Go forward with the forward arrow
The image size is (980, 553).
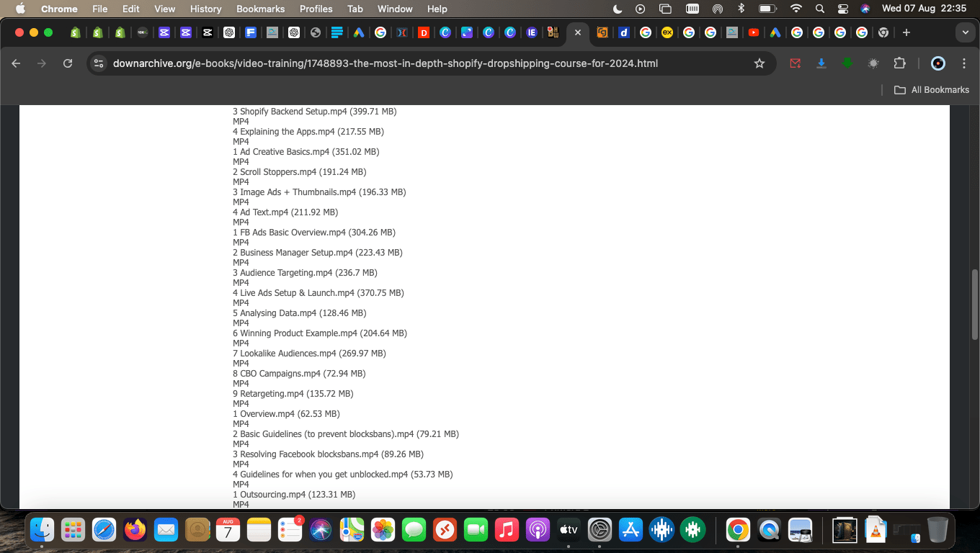[x=42, y=63]
